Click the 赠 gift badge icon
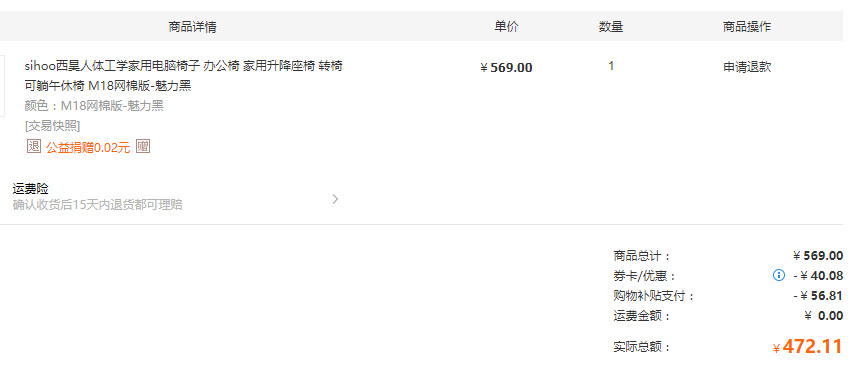The image size is (854, 369). pos(143,146)
